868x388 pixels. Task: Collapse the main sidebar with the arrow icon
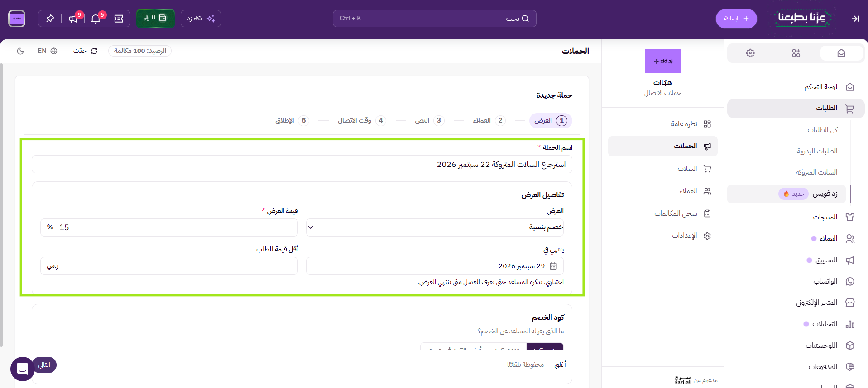(855, 19)
